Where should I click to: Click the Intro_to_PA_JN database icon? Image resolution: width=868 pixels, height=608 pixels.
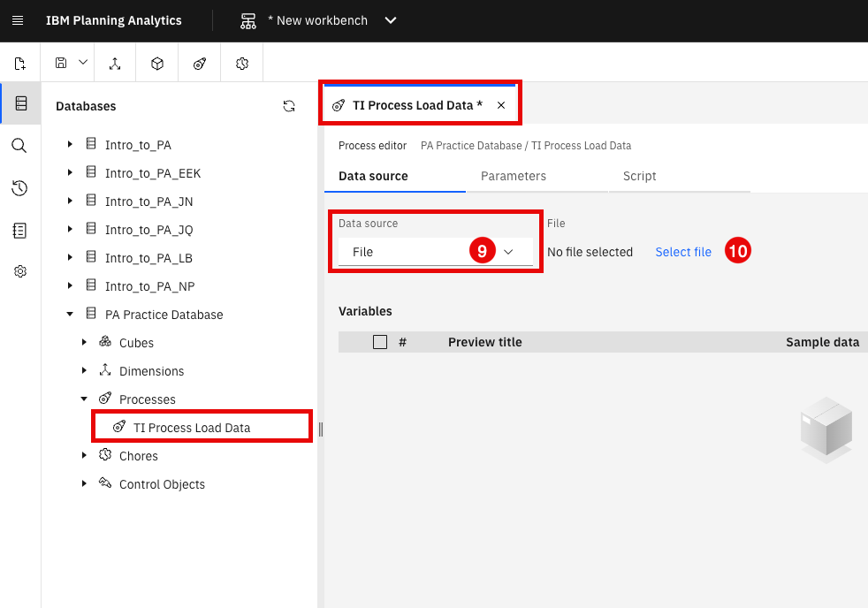coord(91,201)
